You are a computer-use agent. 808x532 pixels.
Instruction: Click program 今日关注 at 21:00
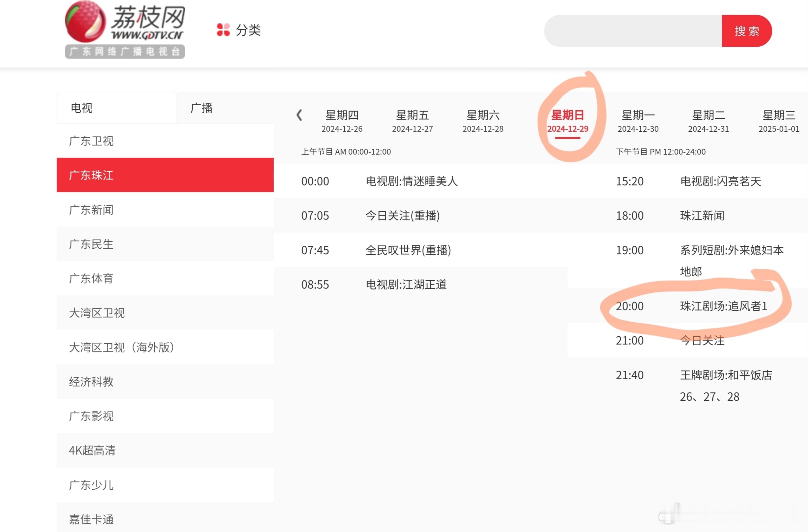(x=702, y=340)
